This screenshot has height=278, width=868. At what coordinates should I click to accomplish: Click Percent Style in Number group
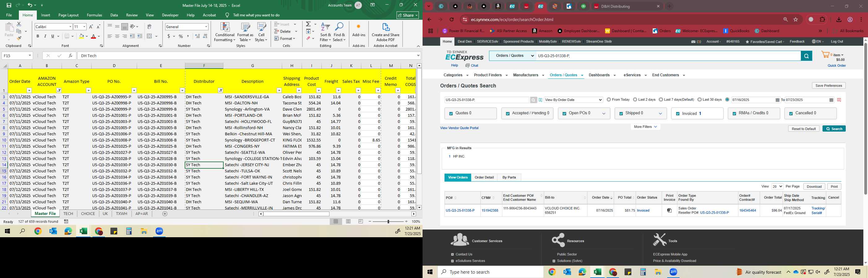(181, 36)
